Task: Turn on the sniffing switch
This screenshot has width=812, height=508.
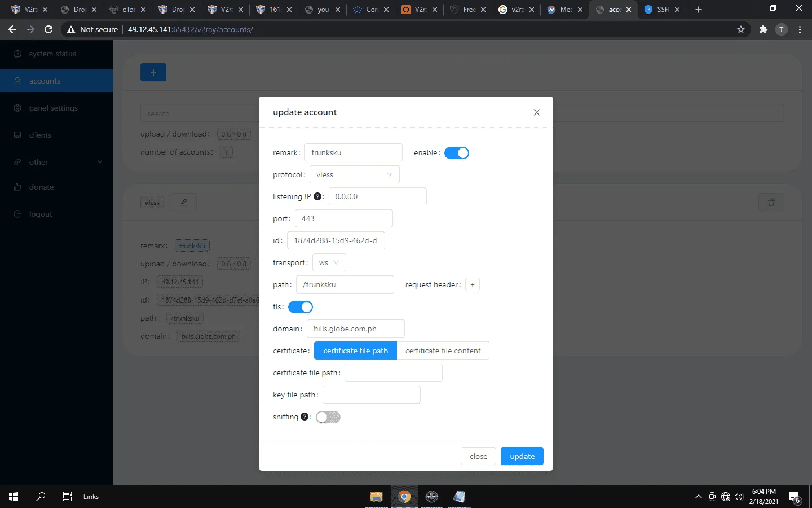Action: (x=328, y=417)
